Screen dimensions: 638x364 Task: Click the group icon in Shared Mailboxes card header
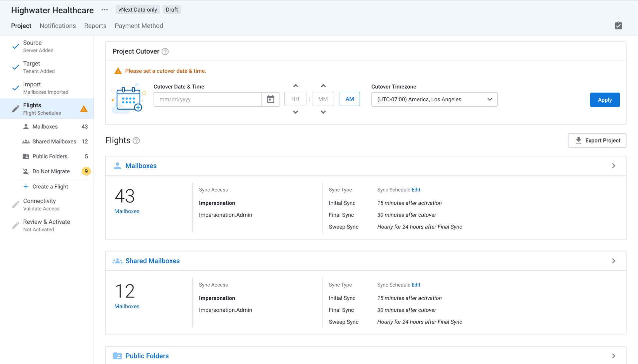point(117,261)
